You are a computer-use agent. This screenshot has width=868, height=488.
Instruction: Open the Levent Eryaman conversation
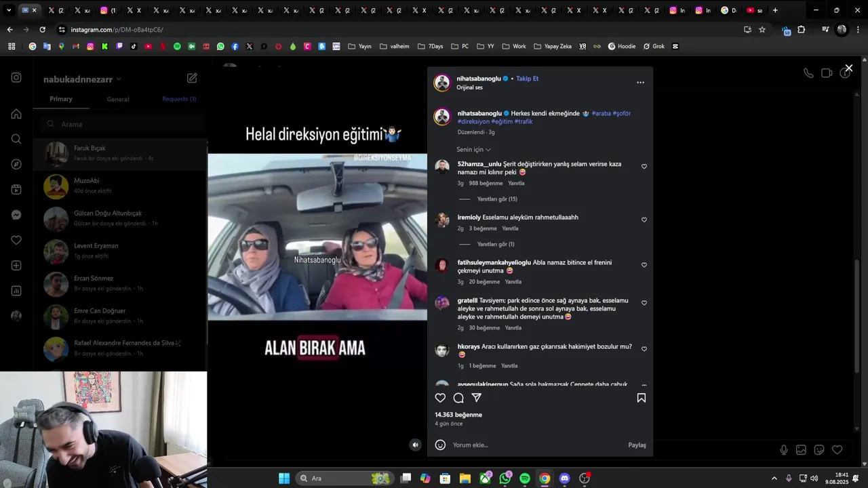tap(121, 251)
